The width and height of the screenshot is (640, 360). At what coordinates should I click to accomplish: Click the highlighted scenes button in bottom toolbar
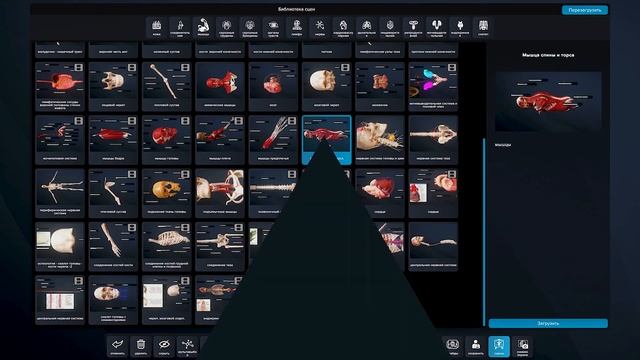pyautogui.click(x=499, y=346)
